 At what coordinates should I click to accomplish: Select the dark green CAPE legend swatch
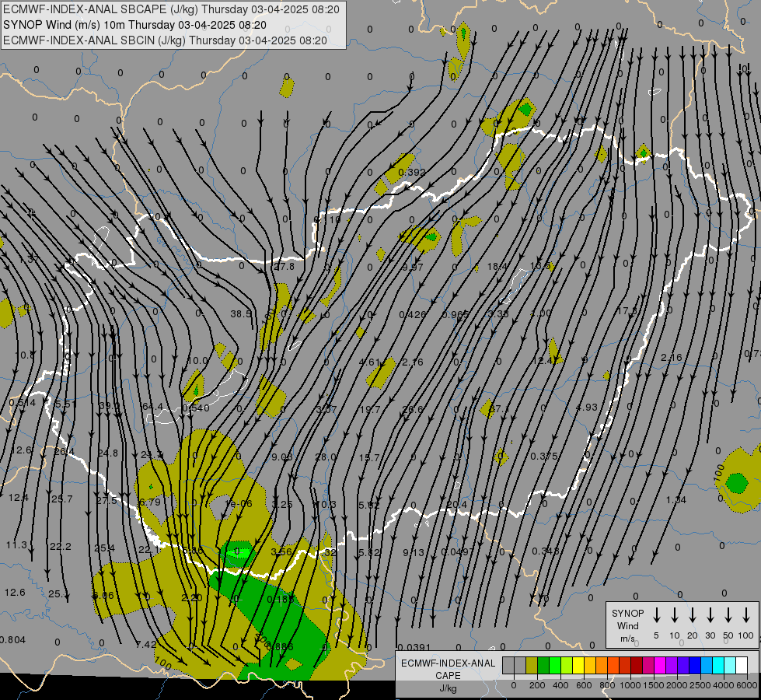(543, 666)
